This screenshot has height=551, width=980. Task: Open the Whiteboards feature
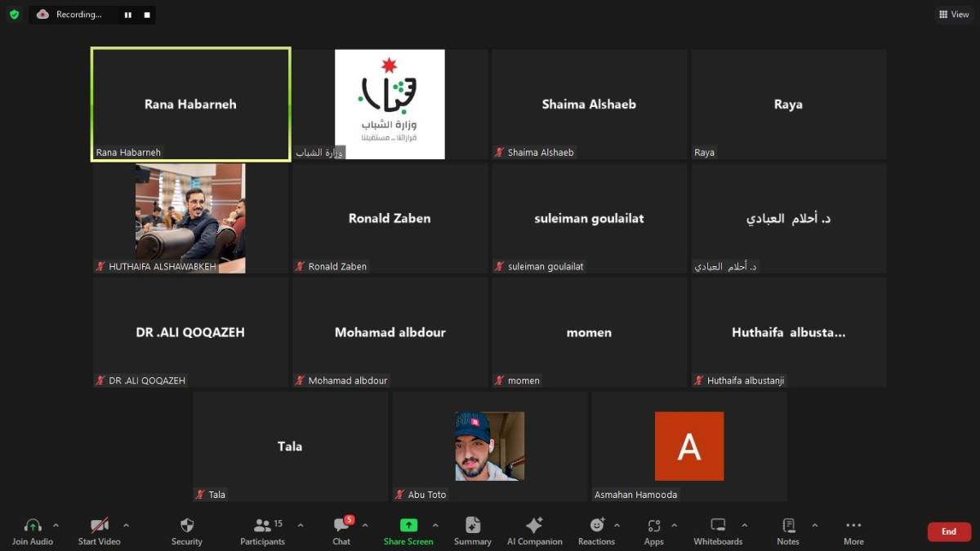[x=718, y=531]
